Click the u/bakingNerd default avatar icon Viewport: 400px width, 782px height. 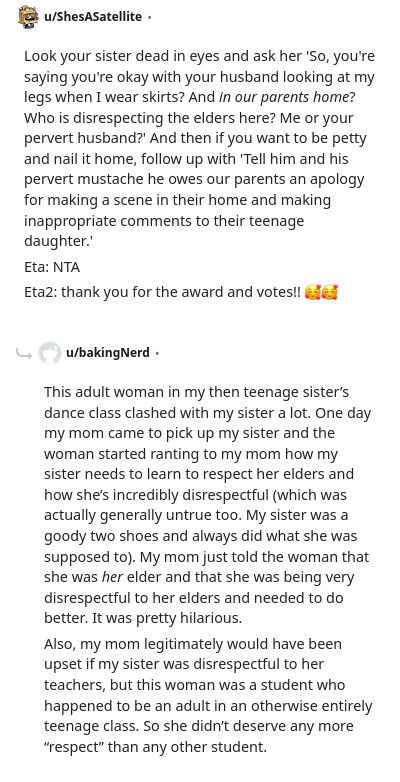(x=50, y=353)
